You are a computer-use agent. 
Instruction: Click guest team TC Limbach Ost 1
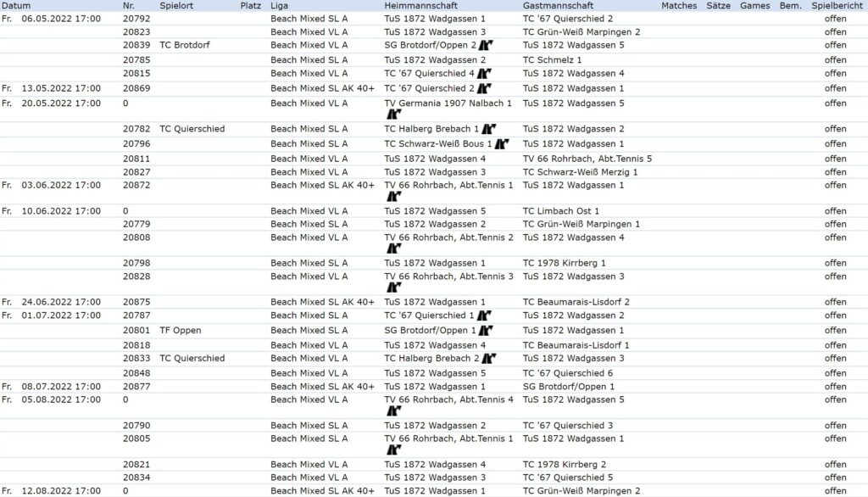point(561,212)
